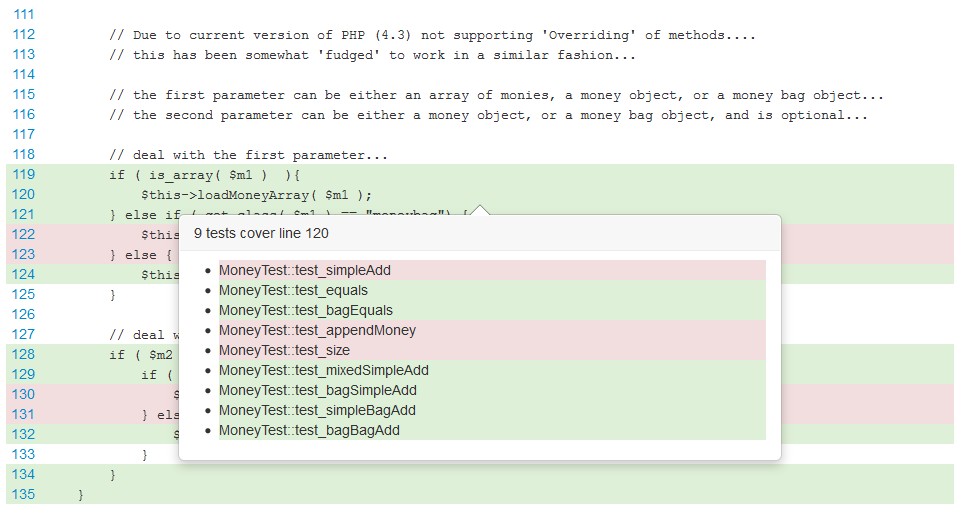Click the MoneyTest::test_bagBagAdd test

pos(309,430)
